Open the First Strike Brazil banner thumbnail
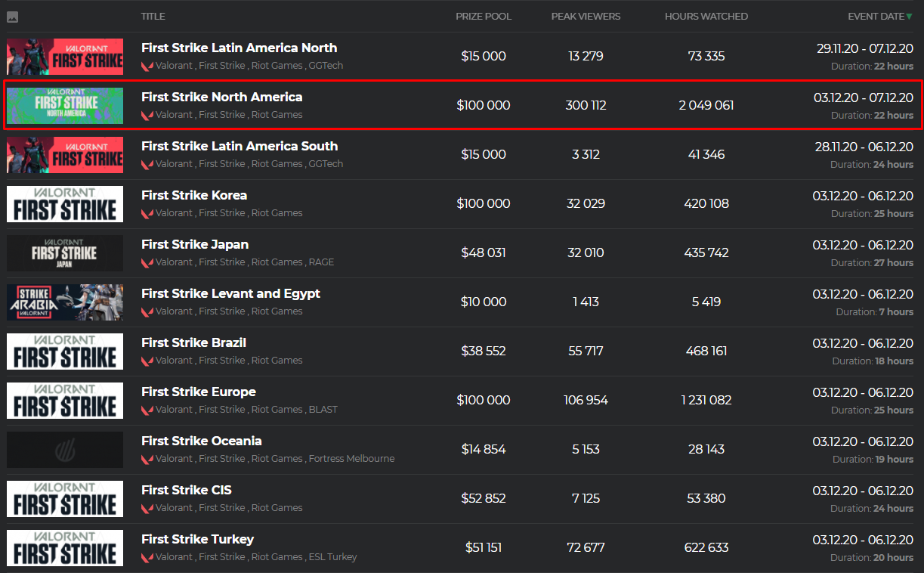924x573 pixels. (65, 352)
